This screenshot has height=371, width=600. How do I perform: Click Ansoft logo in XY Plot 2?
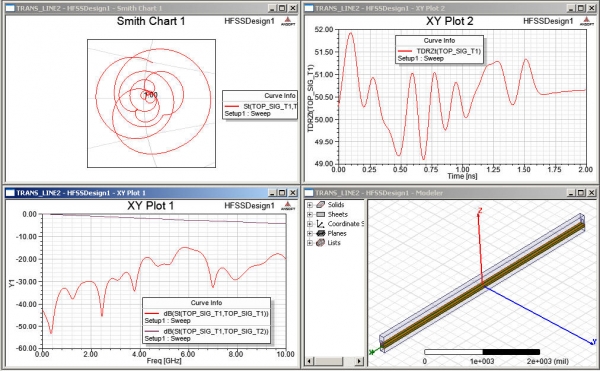587,21
